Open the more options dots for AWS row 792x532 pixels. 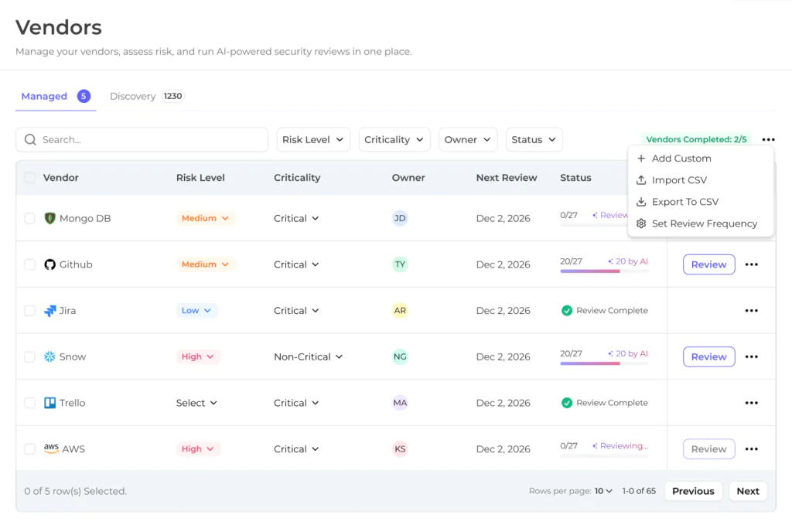point(752,449)
